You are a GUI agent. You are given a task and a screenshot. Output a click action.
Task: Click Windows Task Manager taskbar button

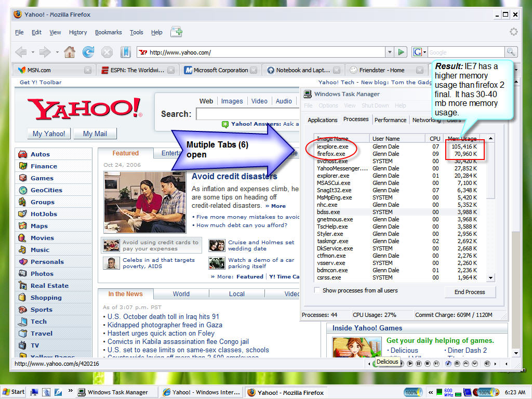click(117, 392)
